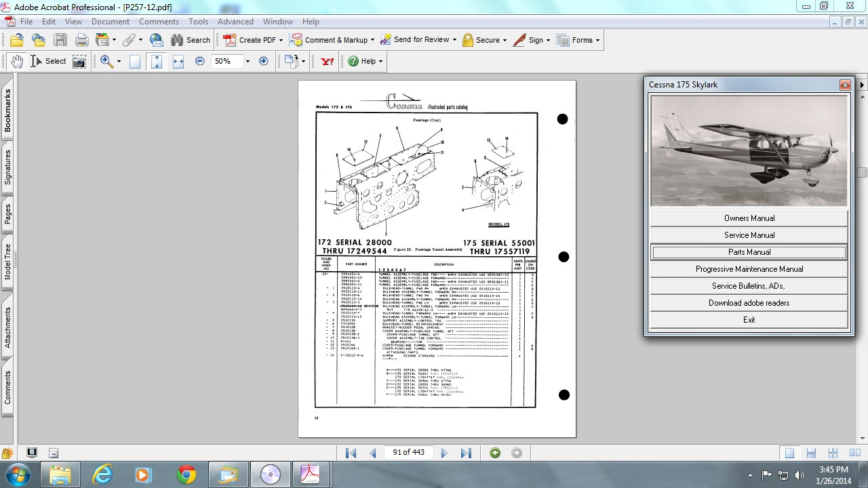This screenshot has width=868, height=488.
Task: Open the Document menu
Action: 111,22
